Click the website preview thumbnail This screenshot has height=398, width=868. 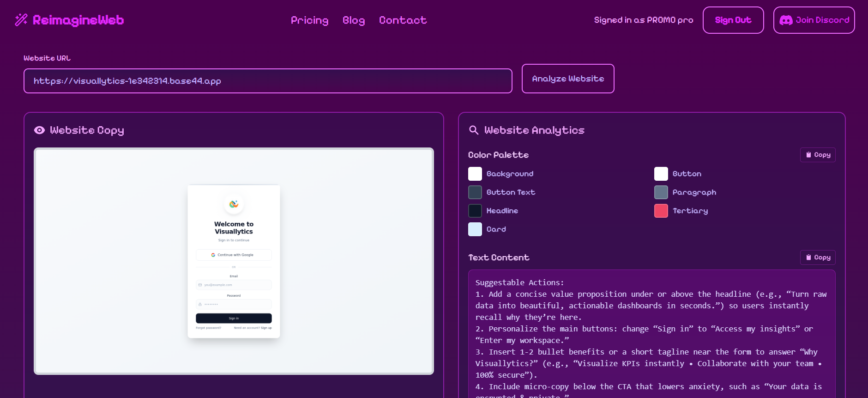[234, 261]
